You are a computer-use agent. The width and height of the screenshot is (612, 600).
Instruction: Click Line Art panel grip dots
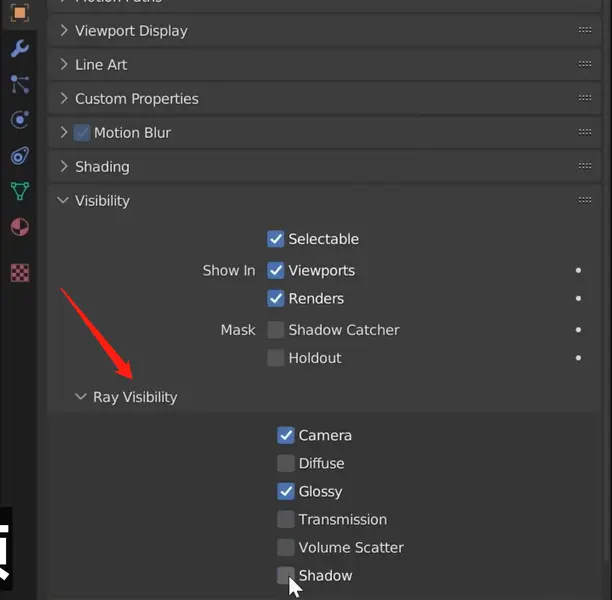[585, 64]
